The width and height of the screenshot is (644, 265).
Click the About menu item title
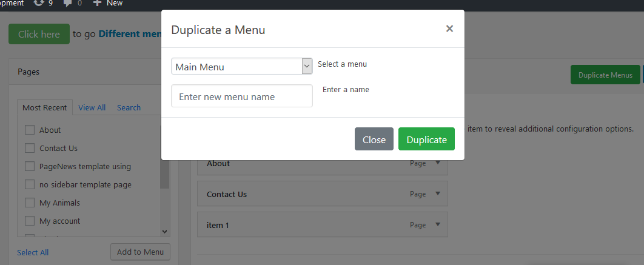tap(218, 164)
